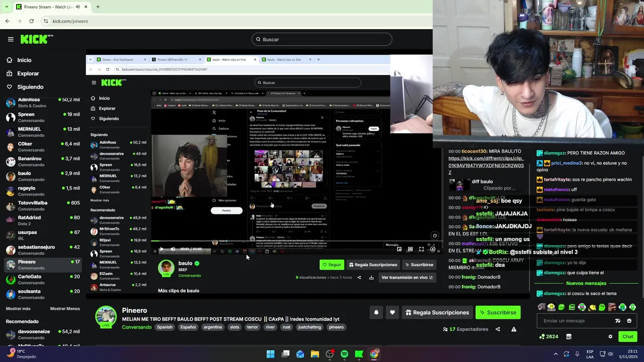Viewport: 644px width, 362px height.
Task: Click the large green Suscribirse button
Action: coord(498,312)
